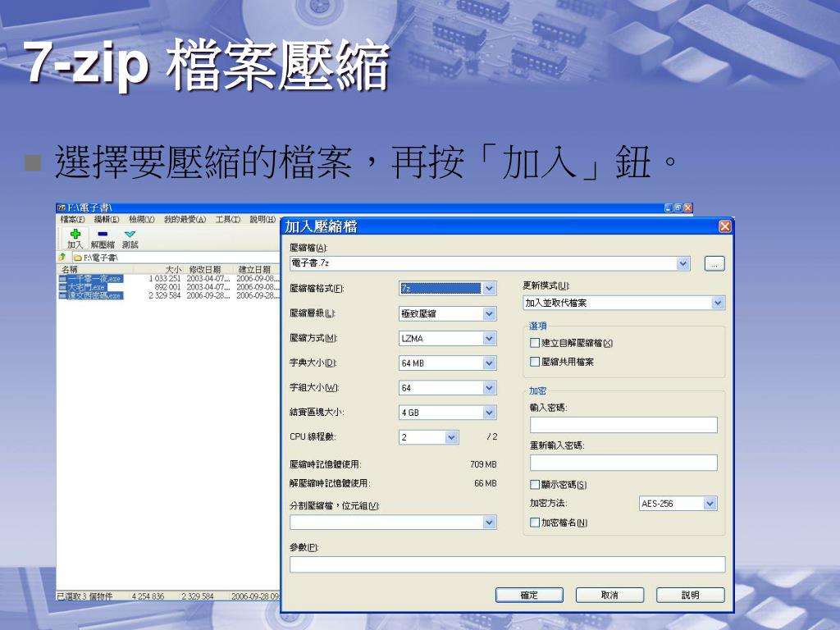
Task: Open the 工具 menu
Action: click(228, 219)
